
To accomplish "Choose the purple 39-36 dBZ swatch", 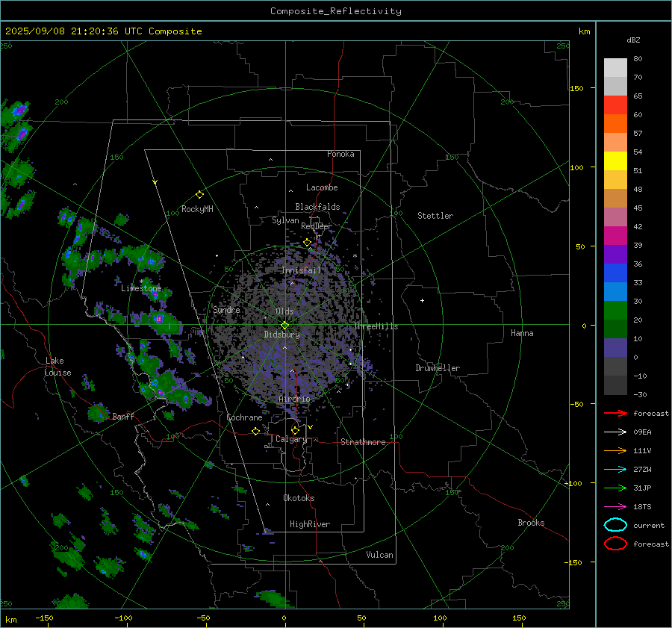I will 615,254.
